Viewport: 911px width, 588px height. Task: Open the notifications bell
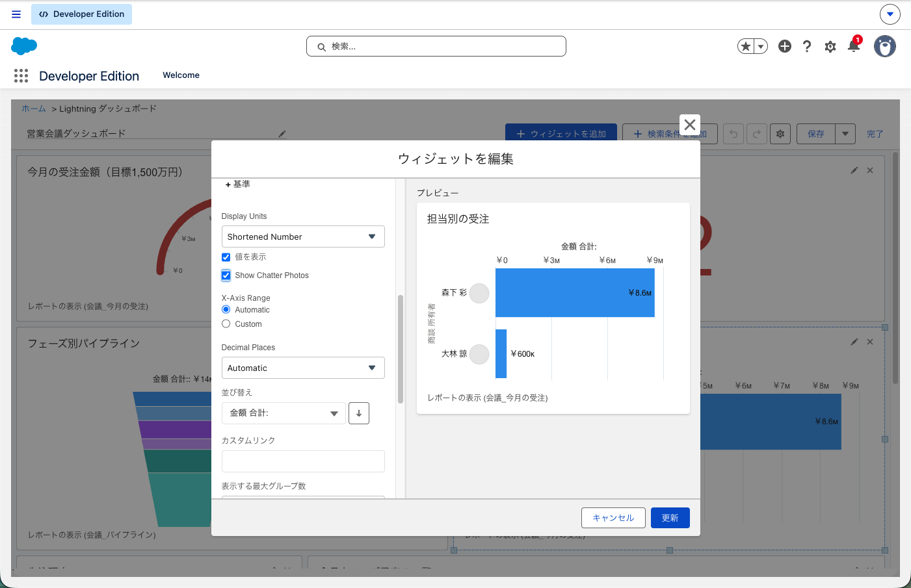pos(854,46)
